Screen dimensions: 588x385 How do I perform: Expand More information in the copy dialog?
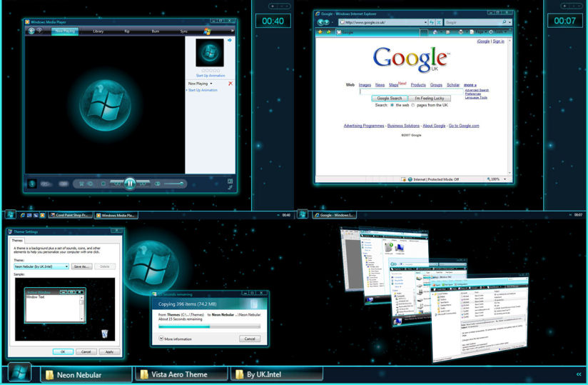(x=175, y=339)
